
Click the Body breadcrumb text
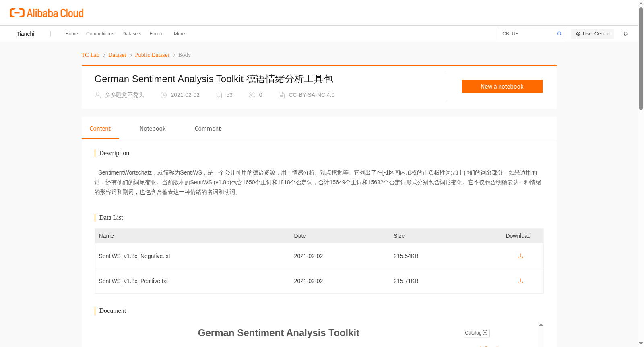pyautogui.click(x=184, y=55)
